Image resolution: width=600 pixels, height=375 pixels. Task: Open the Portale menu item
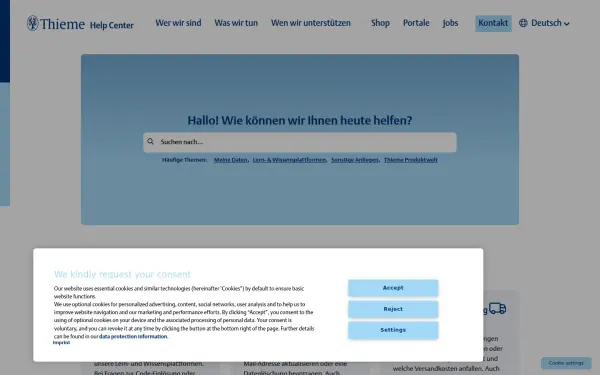click(x=416, y=23)
